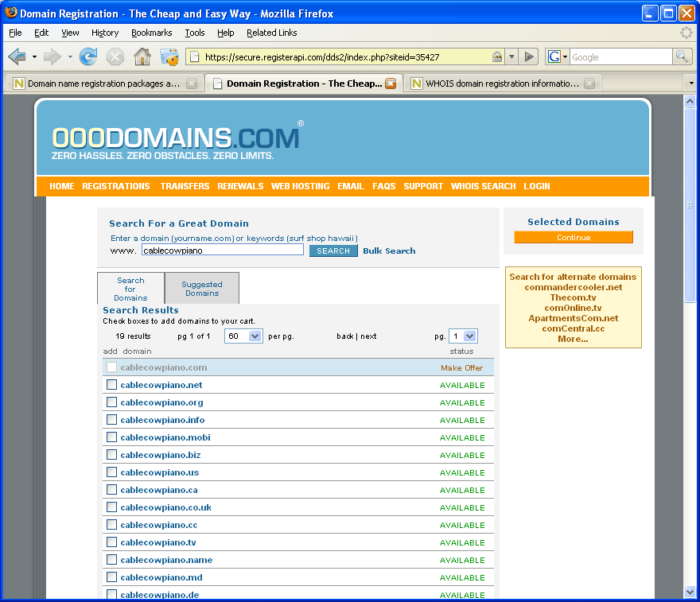Screen dimensions: 700x602
Task: Open the TRANSFERS navigation link
Action: tap(185, 186)
